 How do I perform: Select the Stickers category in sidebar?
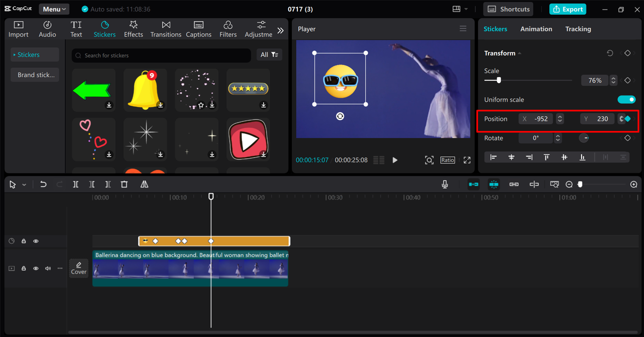[x=35, y=54]
